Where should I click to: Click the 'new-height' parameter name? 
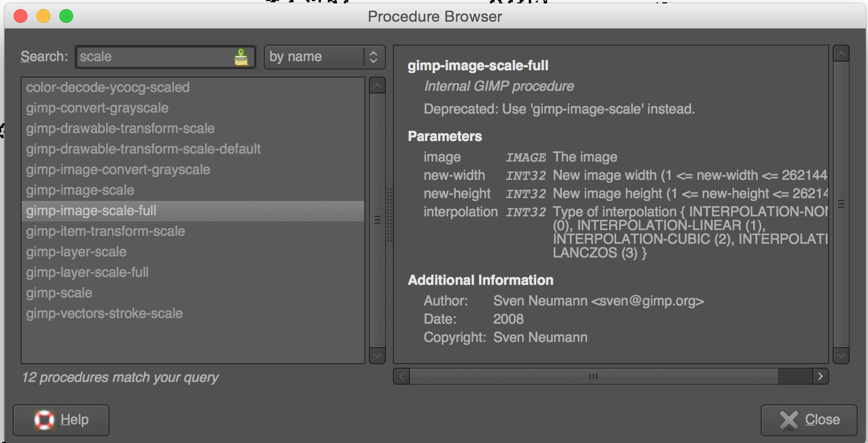tap(457, 194)
